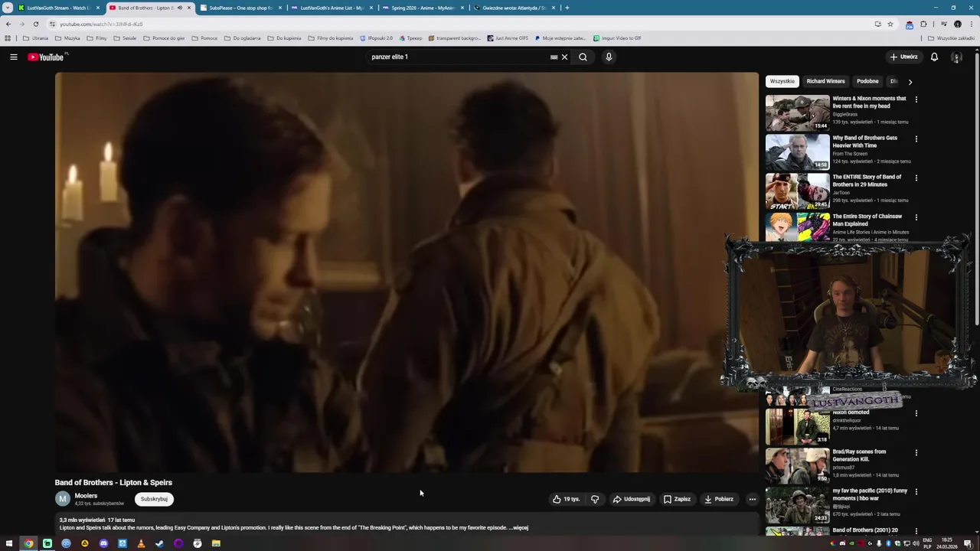This screenshot has height=551, width=980.
Task: Click the browser address bar URL
Action: pos(101,24)
